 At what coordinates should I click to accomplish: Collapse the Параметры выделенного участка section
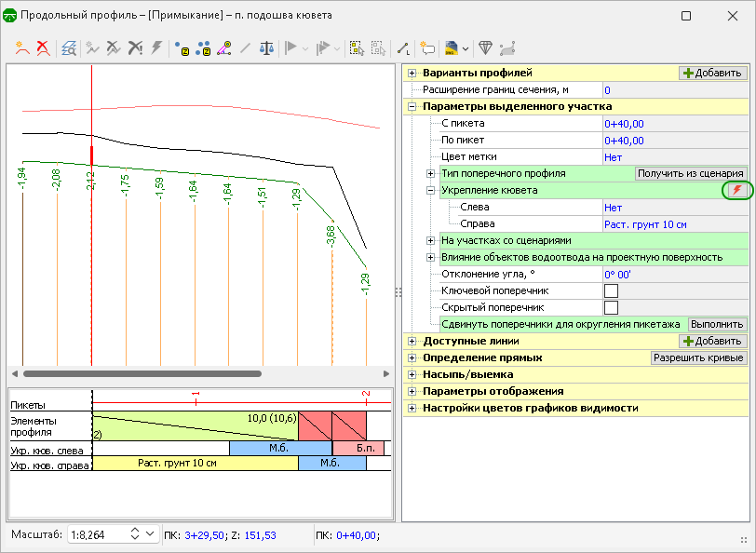pos(412,107)
